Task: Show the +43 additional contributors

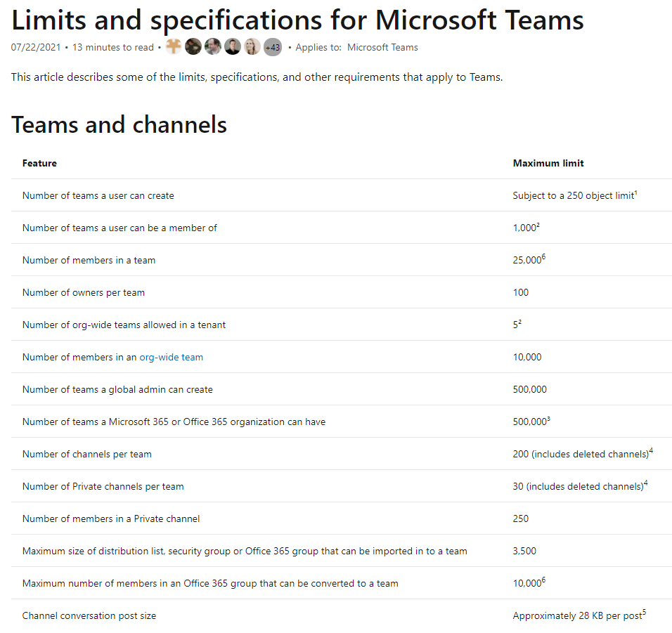Action: 273,47
